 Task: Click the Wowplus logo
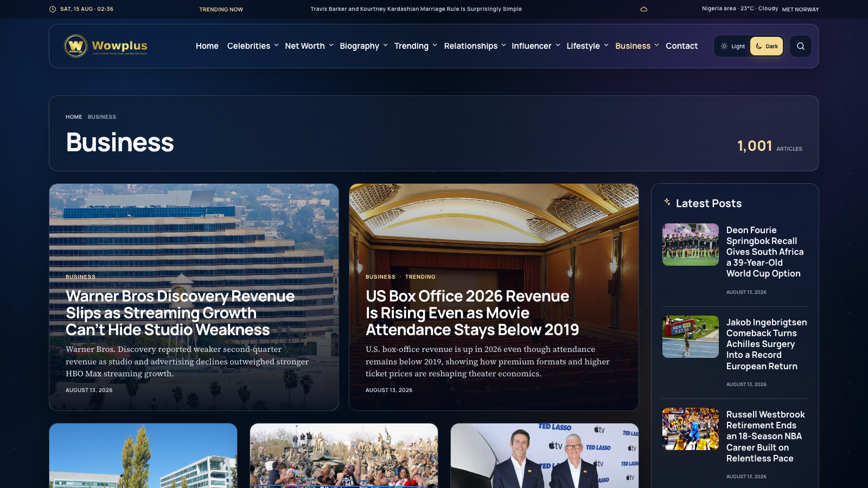[x=106, y=46]
